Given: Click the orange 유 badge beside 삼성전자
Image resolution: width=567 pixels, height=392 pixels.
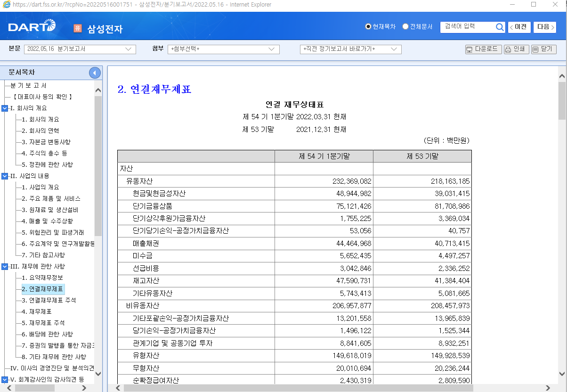Looking at the screenshot, I should pos(78,28).
